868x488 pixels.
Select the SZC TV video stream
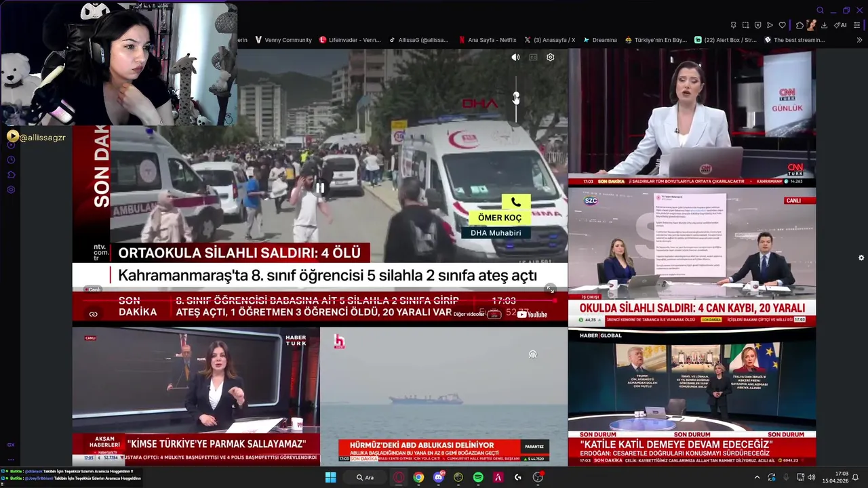[x=692, y=258]
